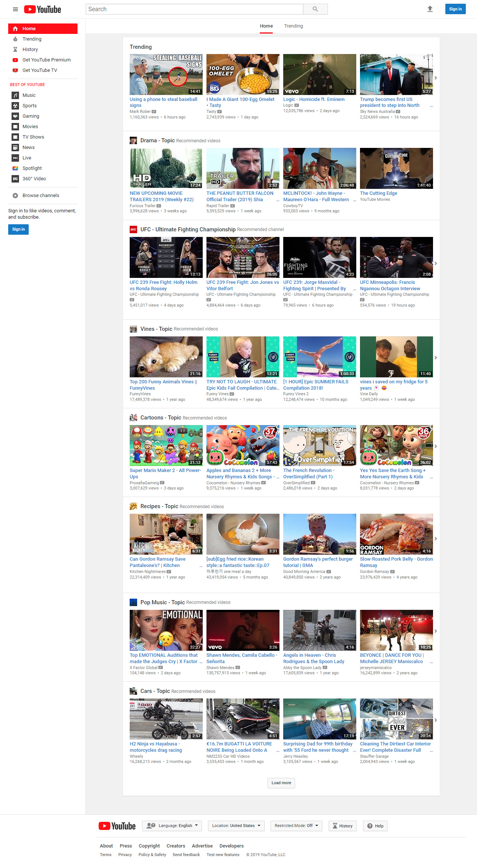Click the 360° Video icon
Viewport: 477px width, 868px height.
click(15, 179)
